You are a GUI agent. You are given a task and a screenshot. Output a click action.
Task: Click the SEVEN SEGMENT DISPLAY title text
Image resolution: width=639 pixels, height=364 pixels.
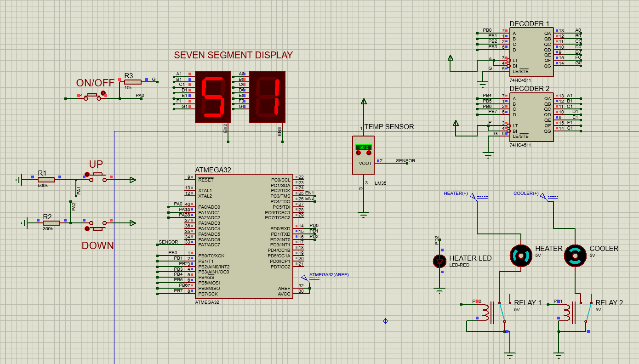tap(233, 55)
